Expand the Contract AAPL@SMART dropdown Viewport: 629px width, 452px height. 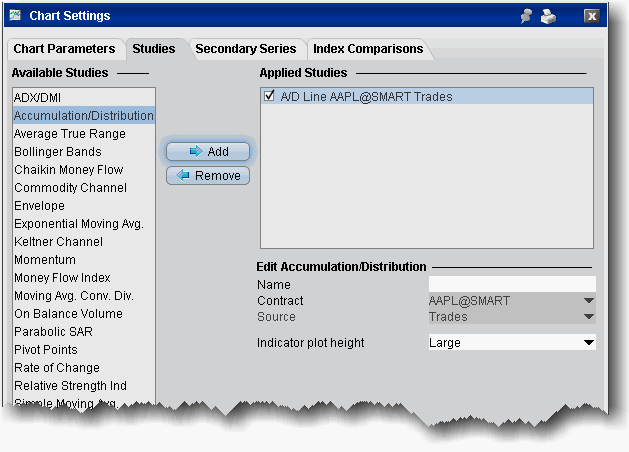click(588, 301)
